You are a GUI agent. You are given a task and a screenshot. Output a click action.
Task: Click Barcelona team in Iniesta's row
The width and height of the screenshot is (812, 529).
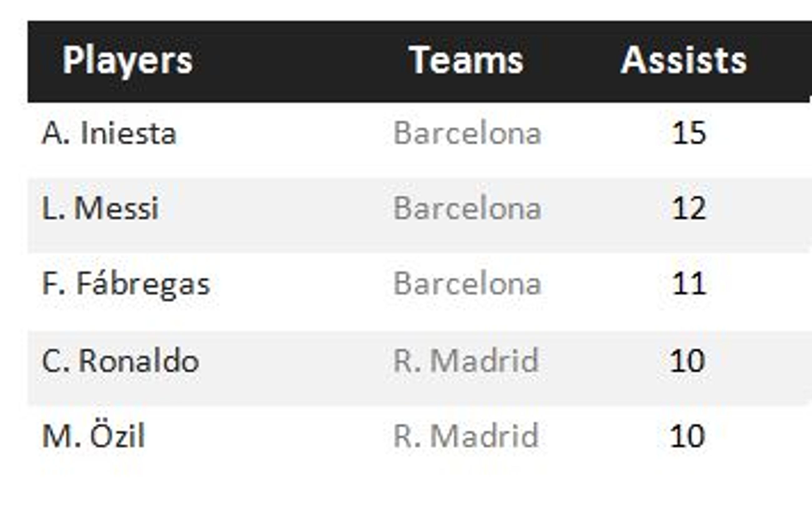468,133
